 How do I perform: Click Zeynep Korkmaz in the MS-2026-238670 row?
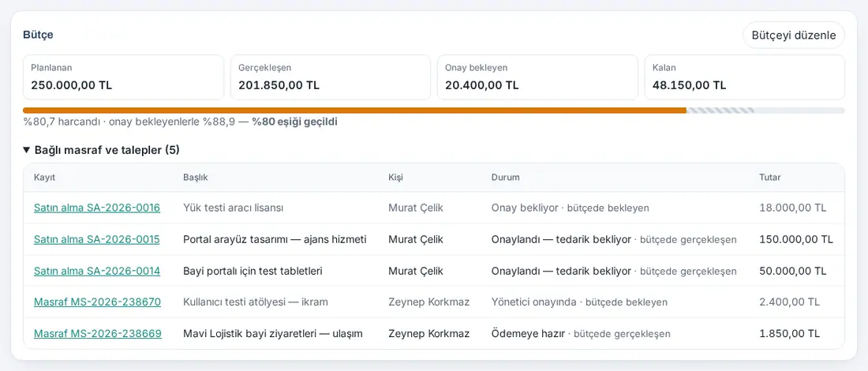[429, 302]
